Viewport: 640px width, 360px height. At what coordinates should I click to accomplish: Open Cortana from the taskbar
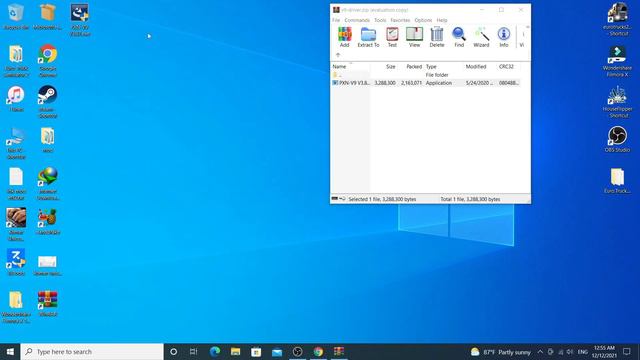click(x=173, y=351)
